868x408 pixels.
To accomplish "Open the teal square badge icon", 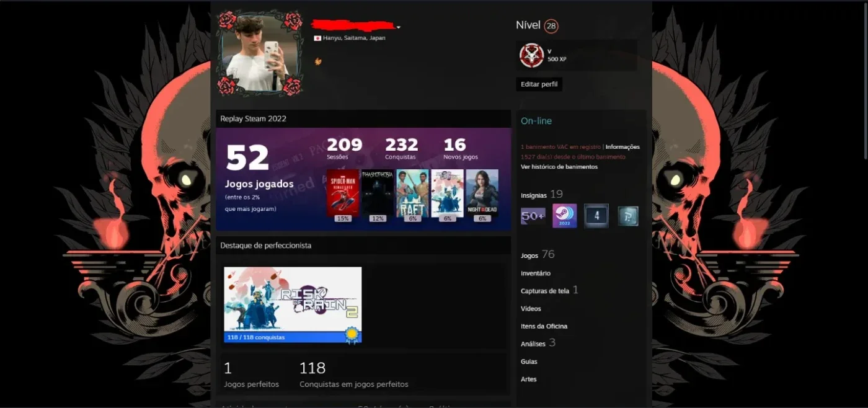I will (628, 216).
